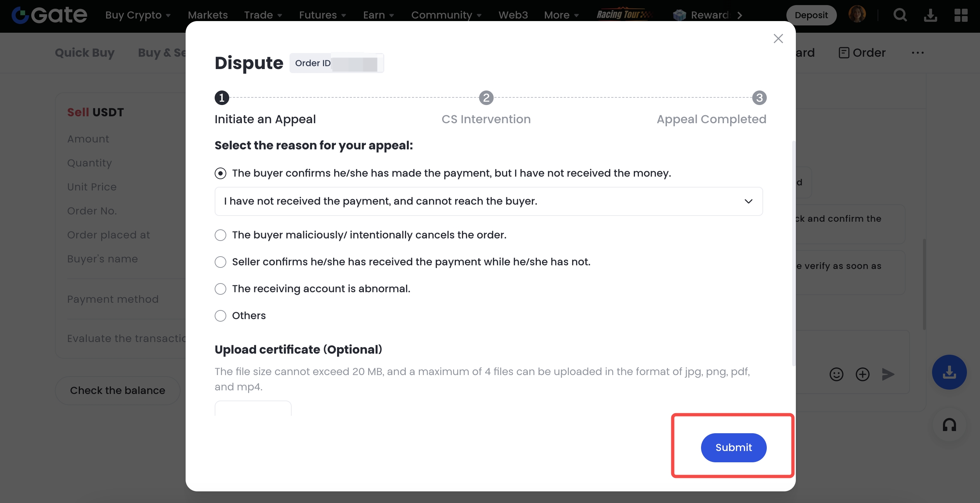Open the apps grid icon
The height and width of the screenshot is (503, 980).
click(x=961, y=15)
